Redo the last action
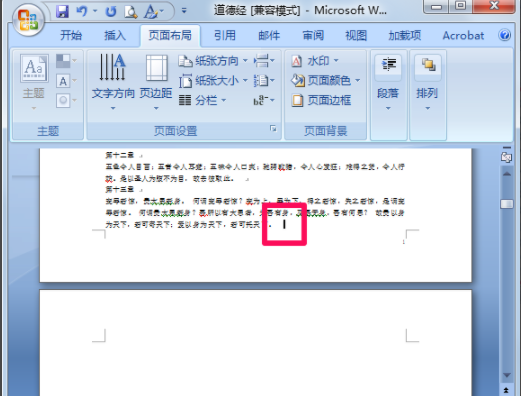Image resolution: width=521 pixels, height=396 pixels. tap(111, 12)
